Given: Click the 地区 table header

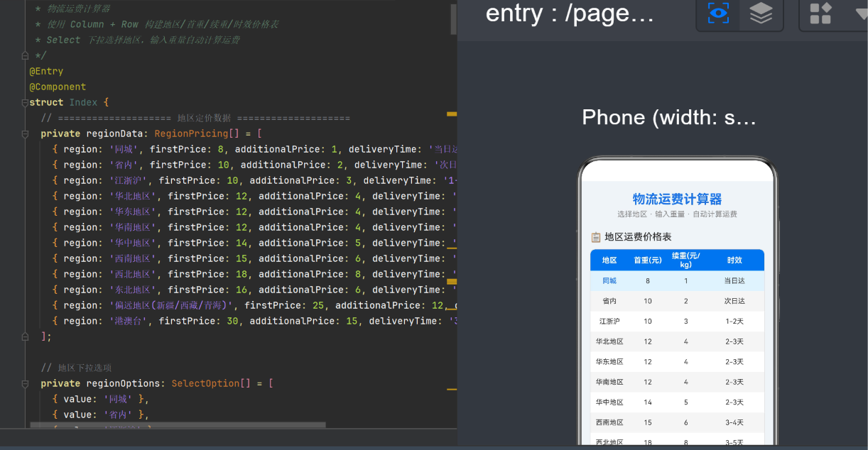Looking at the screenshot, I should click(609, 260).
